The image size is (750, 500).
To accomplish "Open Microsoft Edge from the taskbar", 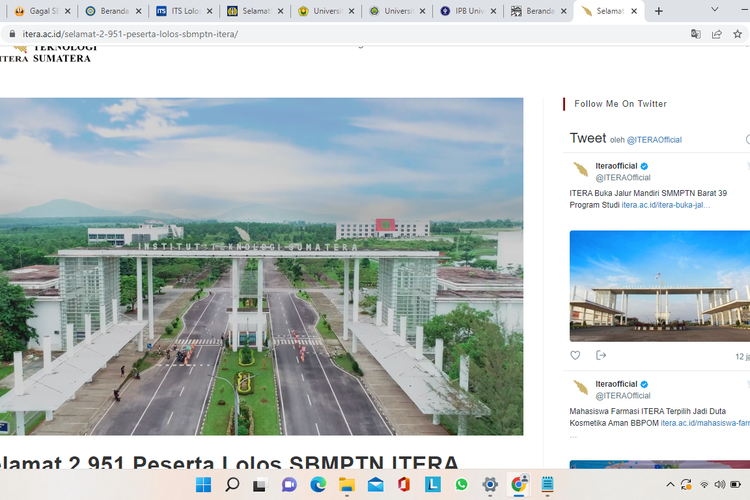I will coord(318,485).
